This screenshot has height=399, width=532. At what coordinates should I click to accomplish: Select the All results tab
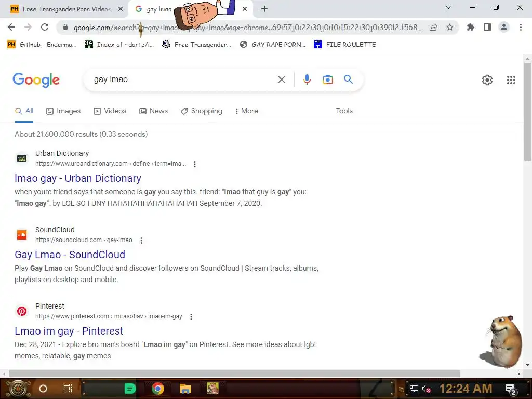point(24,111)
